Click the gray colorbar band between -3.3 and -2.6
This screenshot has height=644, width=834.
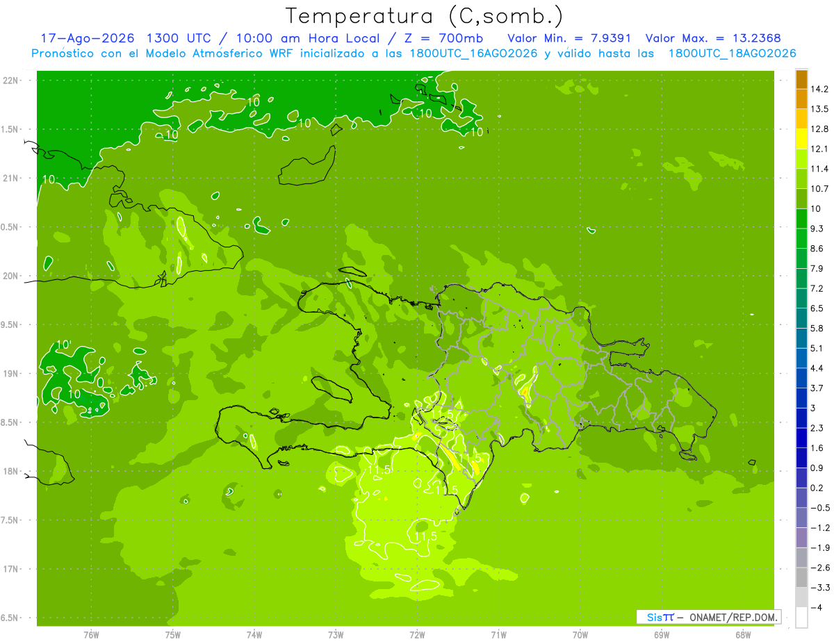[x=801, y=577]
